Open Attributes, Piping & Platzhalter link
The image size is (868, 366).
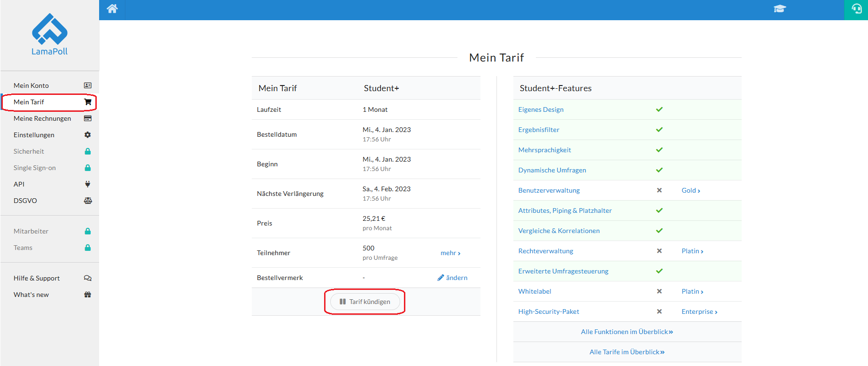(565, 210)
